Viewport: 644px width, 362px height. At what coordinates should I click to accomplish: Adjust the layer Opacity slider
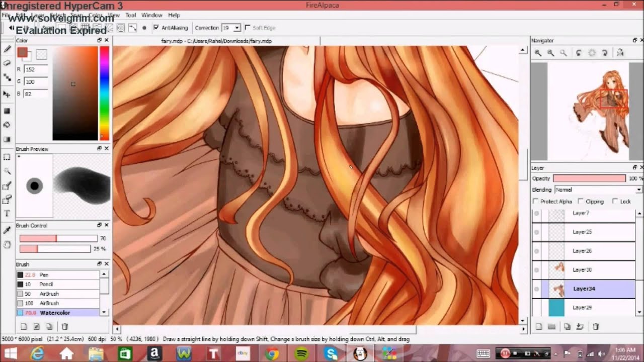coord(589,178)
